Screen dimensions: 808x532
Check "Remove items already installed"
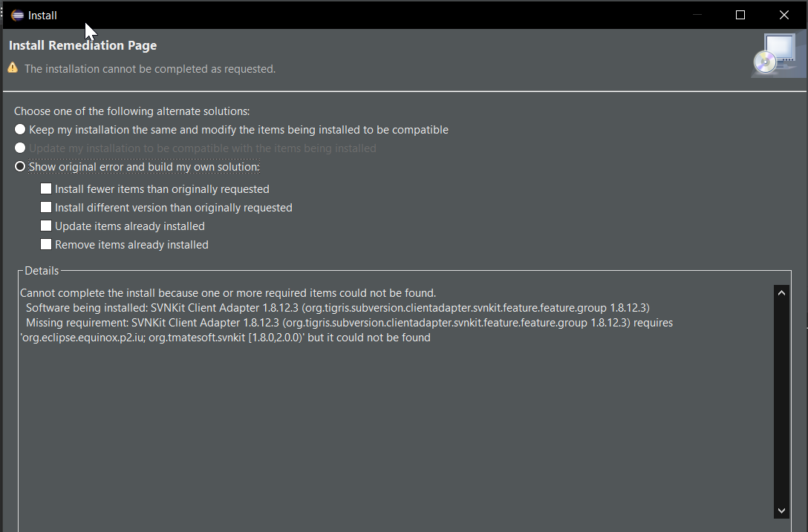coord(46,244)
